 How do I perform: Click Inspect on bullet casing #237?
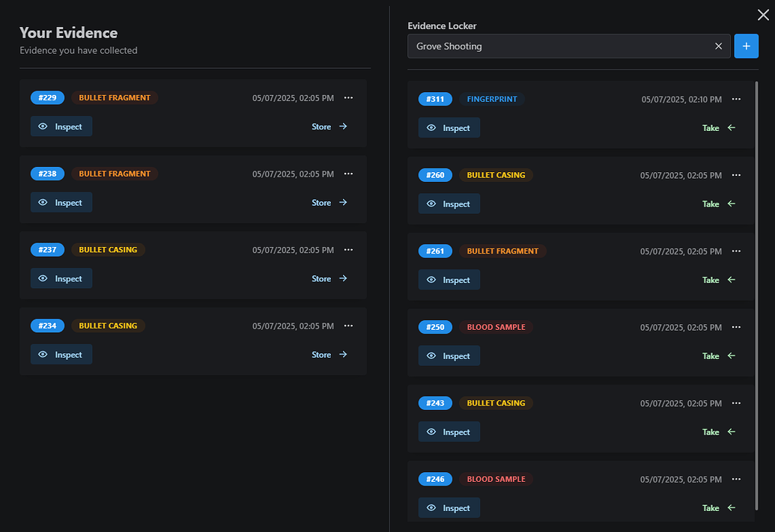pyautogui.click(x=61, y=278)
